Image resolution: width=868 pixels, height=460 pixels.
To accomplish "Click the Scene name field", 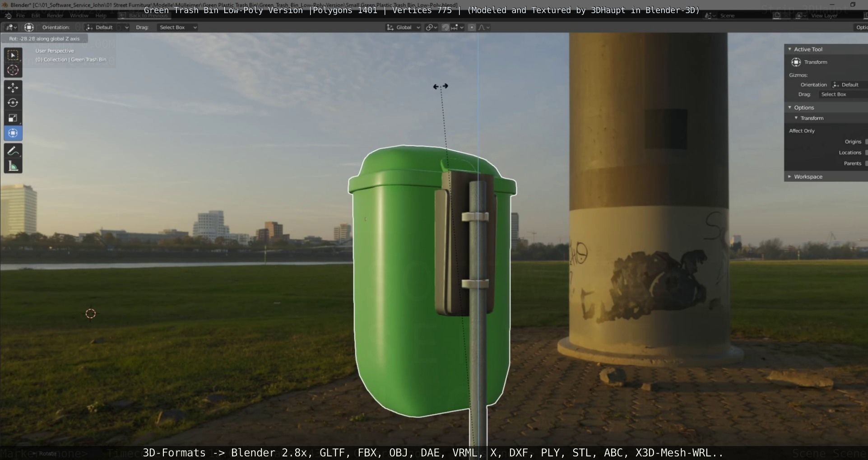I will pos(744,16).
